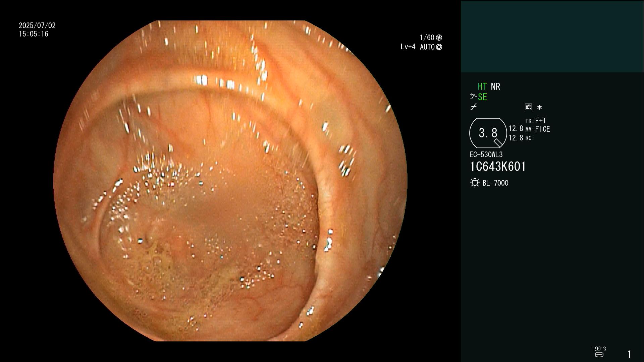
Task: Click the serial number 1C643K601
Action: point(498,167)
